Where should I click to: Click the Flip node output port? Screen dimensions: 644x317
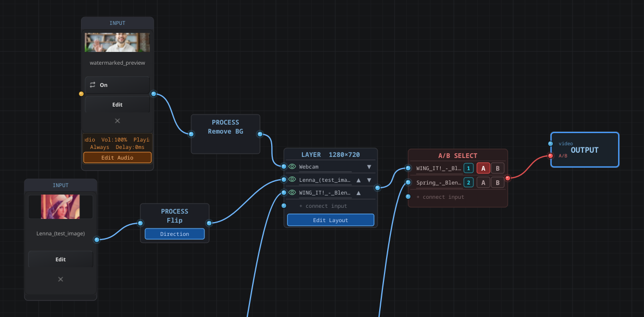209,223
